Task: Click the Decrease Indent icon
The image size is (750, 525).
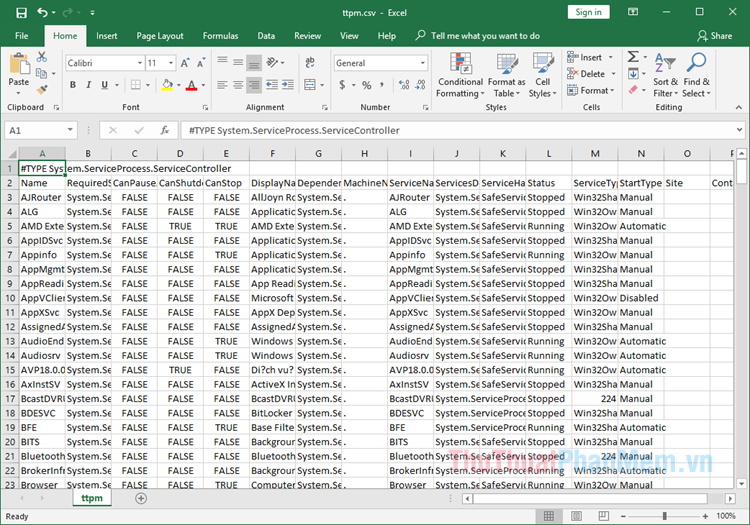Action: point(272,85)
